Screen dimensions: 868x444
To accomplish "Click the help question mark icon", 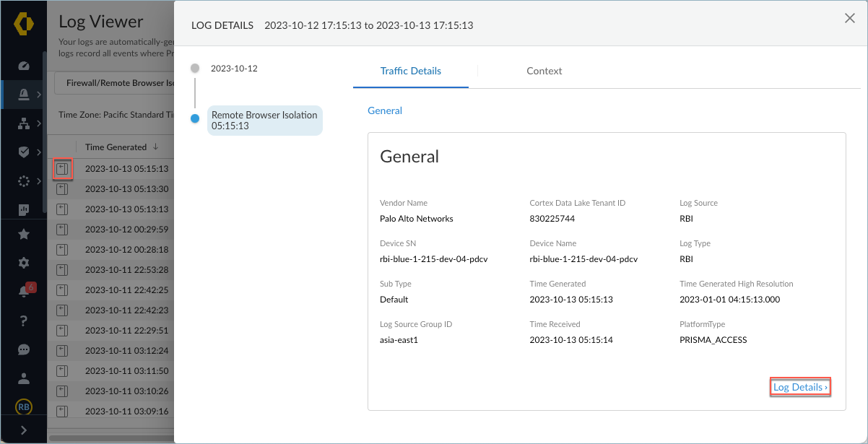I will click(x=24, y=321).
